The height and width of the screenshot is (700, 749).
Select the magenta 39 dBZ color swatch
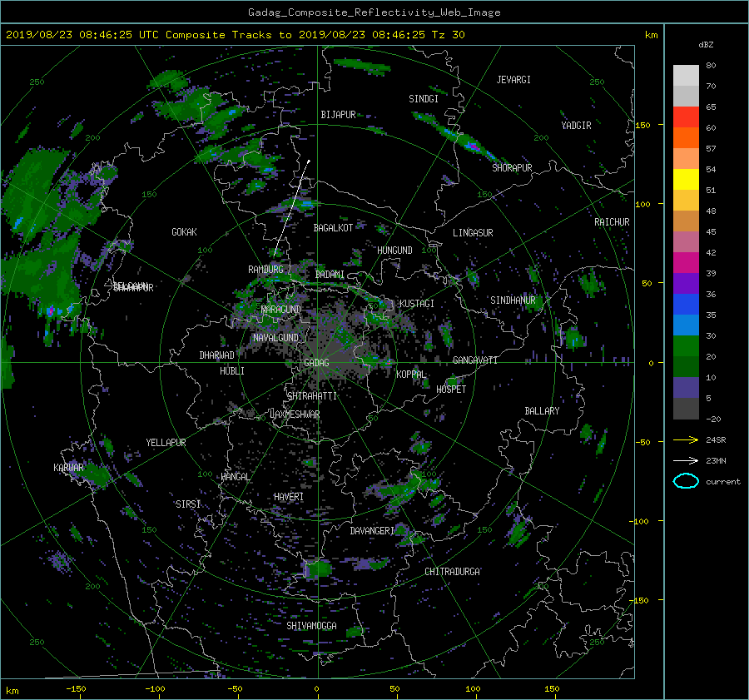686,263
